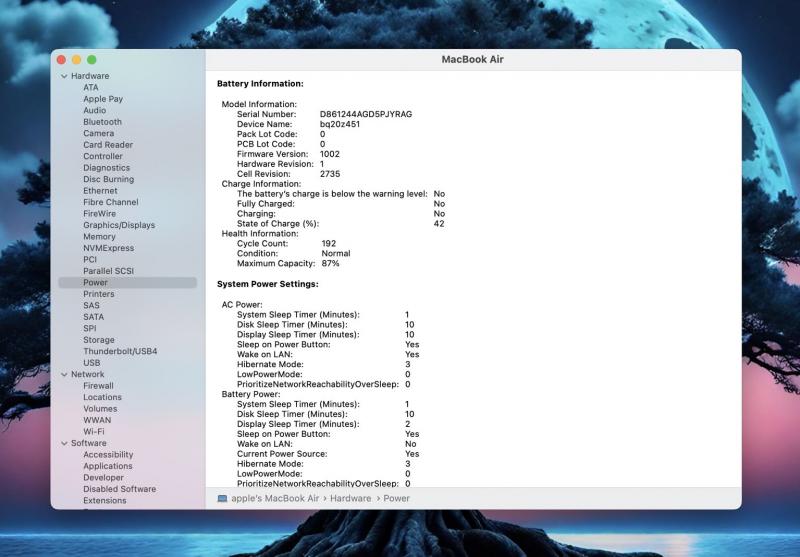800x557 pixels.
Task: Click the MacBook icon in the path bar
Action: 222,498
